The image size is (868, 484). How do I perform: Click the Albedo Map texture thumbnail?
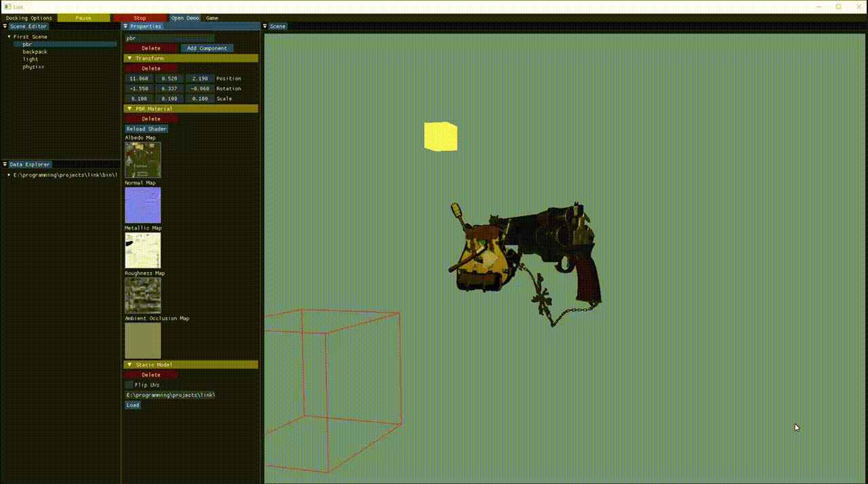click(x=143, y=160)
